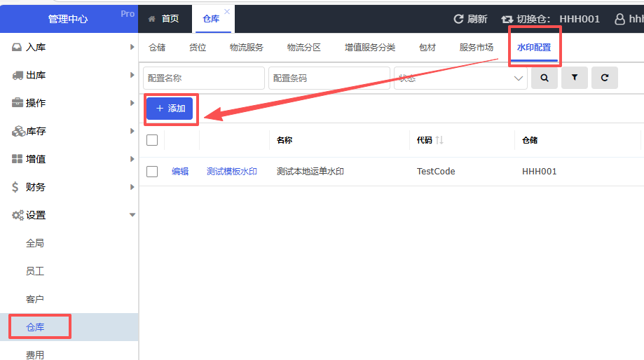The width and height of the screenshot is (644, 360).
Task: Click the user account icon
Action: tap(619, 19)
